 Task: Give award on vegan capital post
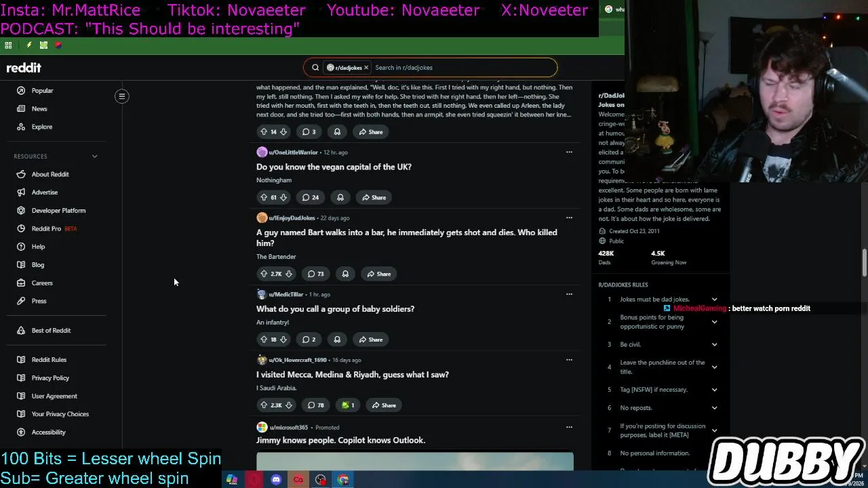pyautogui.click(x=340, y=197)
